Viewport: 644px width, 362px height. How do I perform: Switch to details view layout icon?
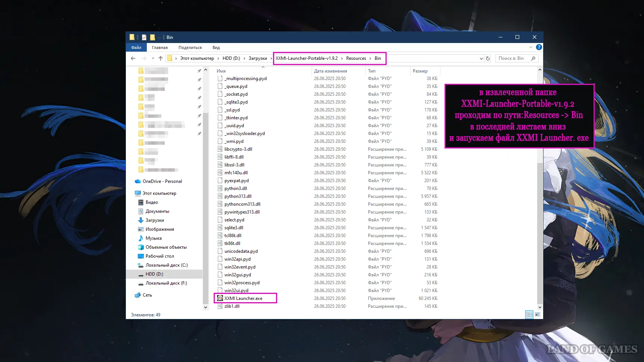point(529,315)
